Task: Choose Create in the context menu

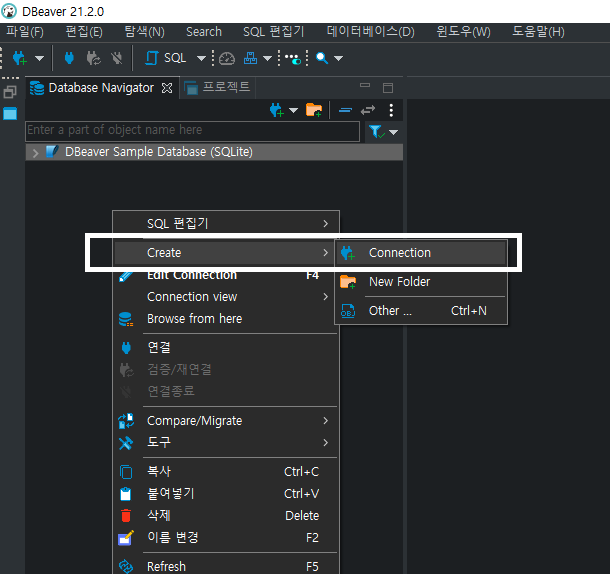Action: point(224,253)
